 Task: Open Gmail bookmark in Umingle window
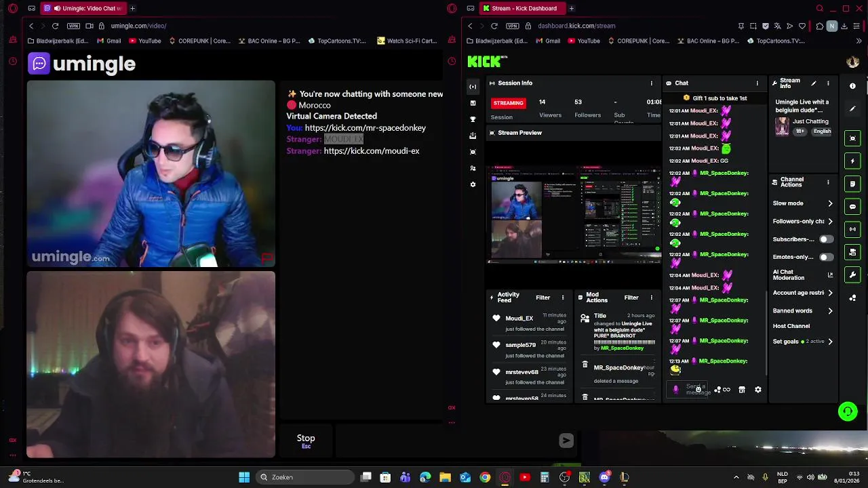[109, 41]
